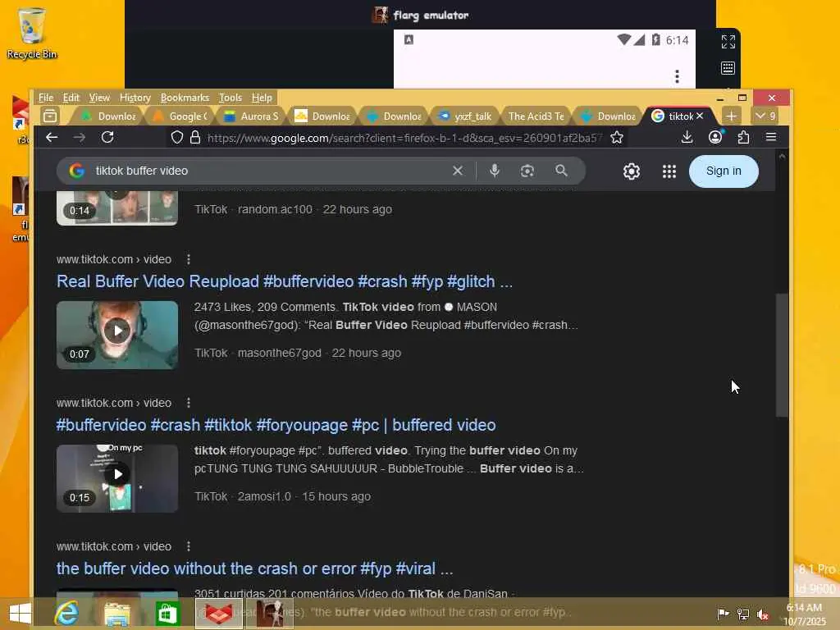840x630 pixels.
Task: Click the page's vertical scrollbar thumb
Action: pos(782,354)
